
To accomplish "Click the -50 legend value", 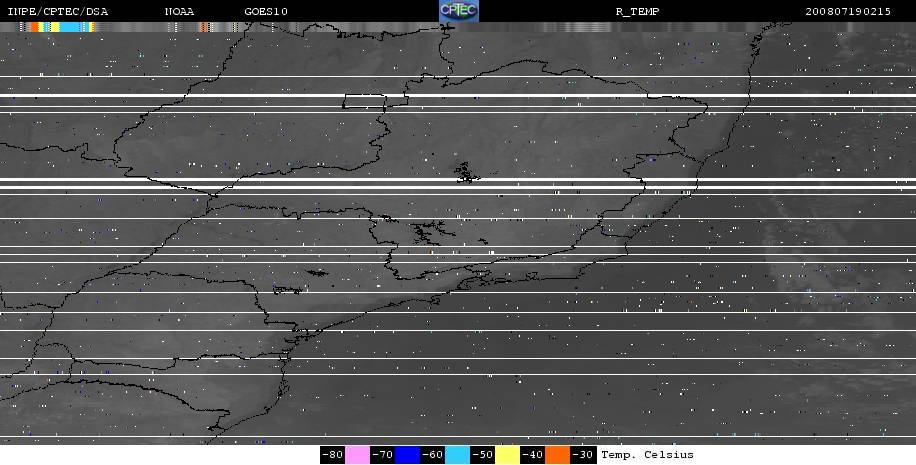I will [483, 454].
